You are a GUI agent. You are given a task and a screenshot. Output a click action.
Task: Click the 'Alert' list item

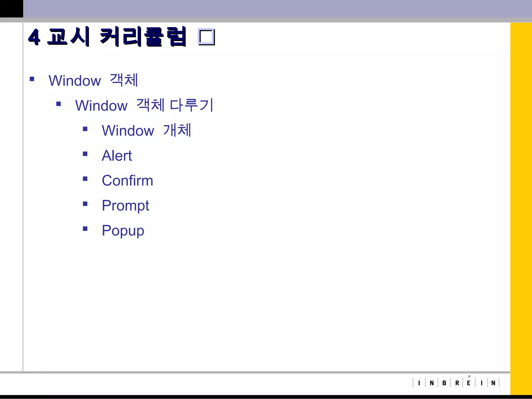117,155
